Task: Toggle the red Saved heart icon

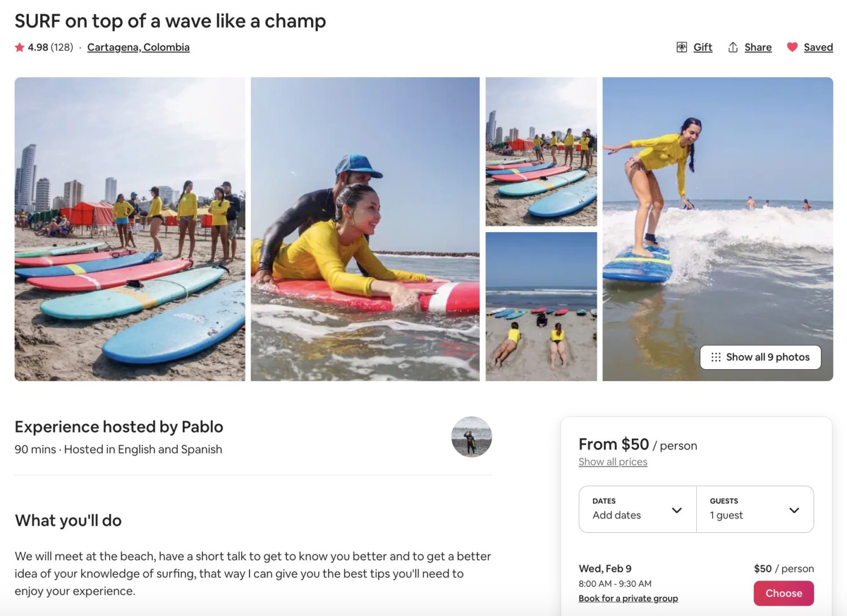Action: click(792, 47)
